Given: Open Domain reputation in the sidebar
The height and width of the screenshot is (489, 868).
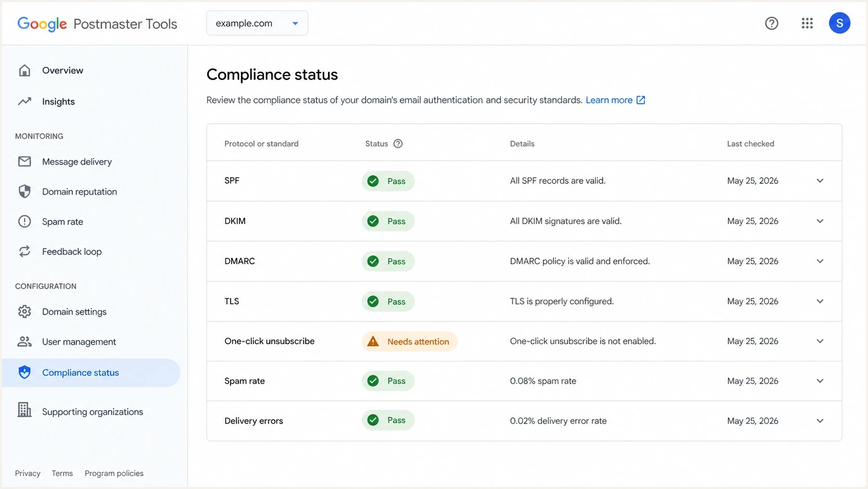Looking at the screenshot, I should click(79, 192).
